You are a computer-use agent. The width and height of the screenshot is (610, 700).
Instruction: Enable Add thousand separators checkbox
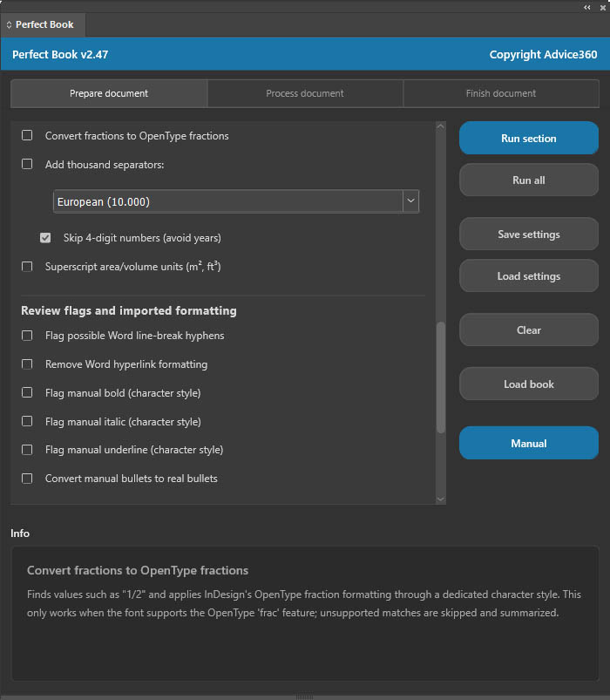27,164
